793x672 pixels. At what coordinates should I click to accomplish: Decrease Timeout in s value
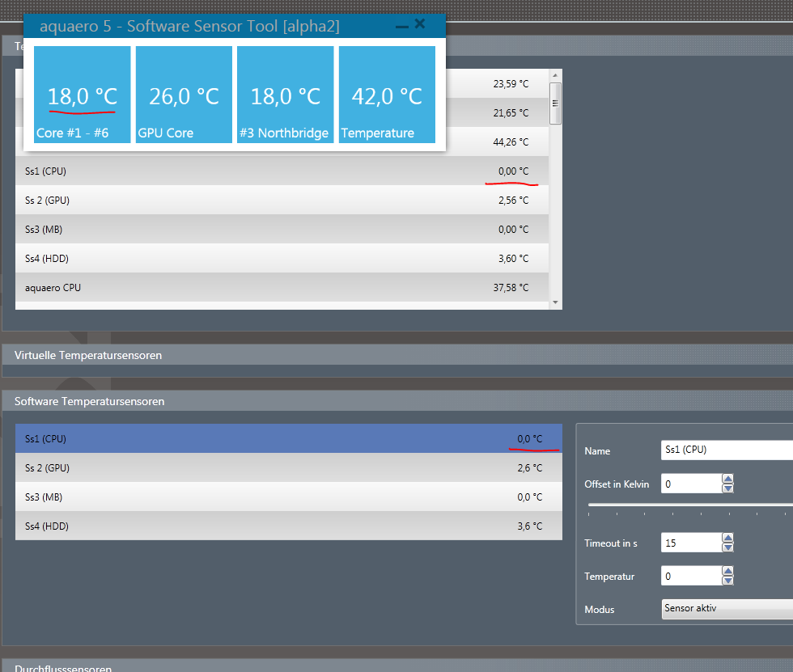[727, 547]
